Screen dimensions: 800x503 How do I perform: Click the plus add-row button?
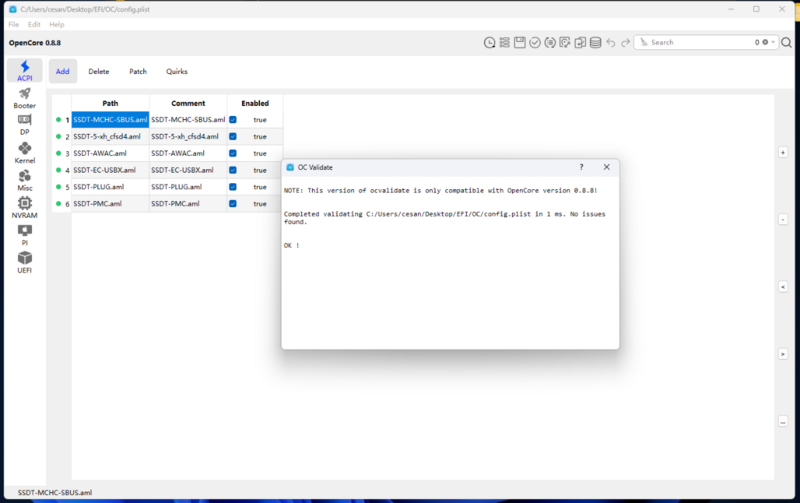coord(783,153)
